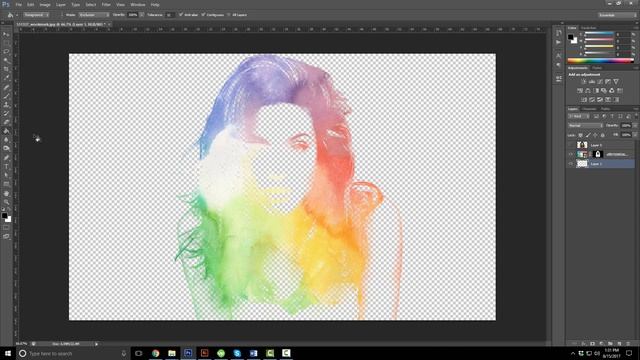Select the Blur tool
Viewport: 640px width, 360px height.
6,140
